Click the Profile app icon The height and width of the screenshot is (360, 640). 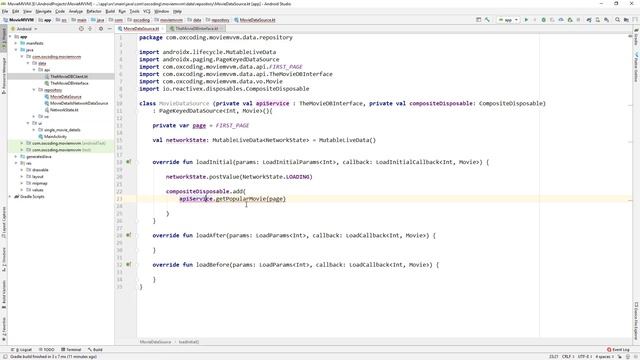point(561,20)
